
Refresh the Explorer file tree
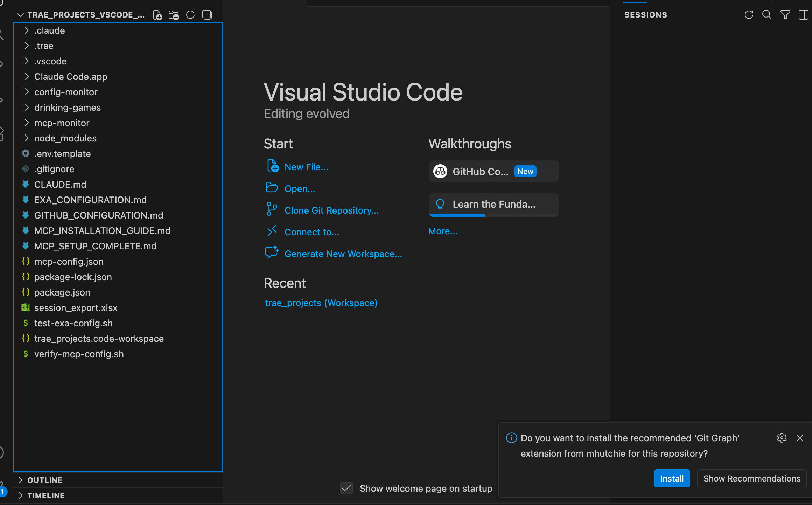pyautogui.click(x=190, y=15)
